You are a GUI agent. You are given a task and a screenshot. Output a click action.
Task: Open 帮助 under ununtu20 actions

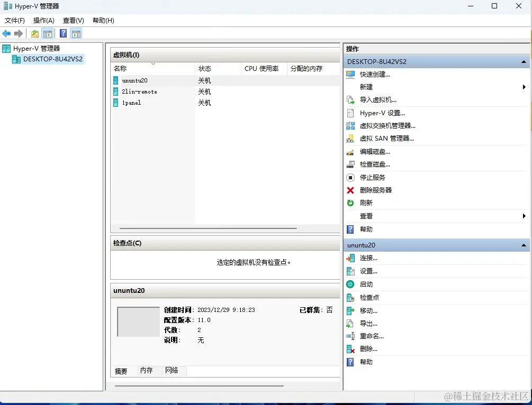[x=366, y=362]
